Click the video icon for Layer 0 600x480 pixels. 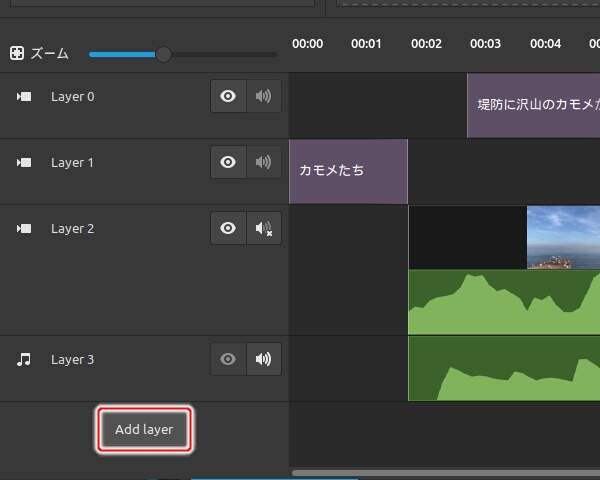pyautogui.click(x=24, y=97)
